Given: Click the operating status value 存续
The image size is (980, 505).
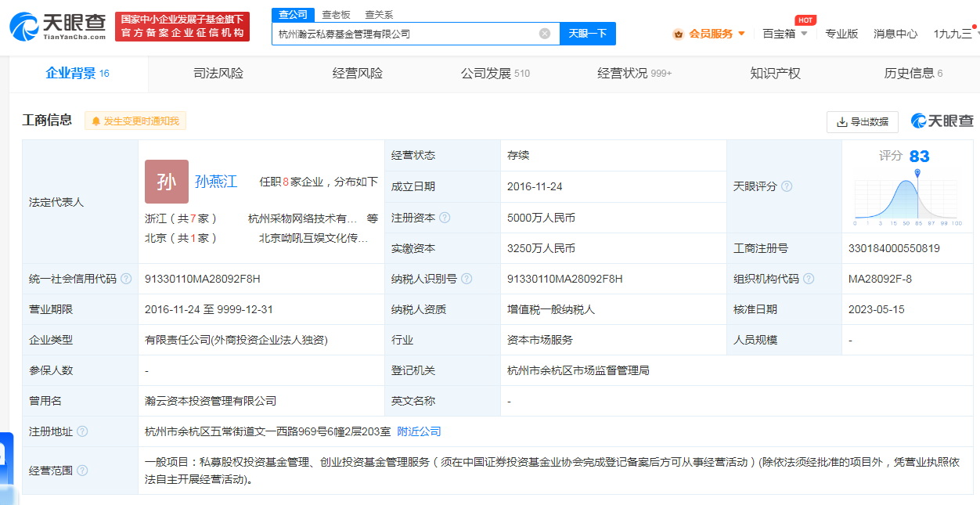Looking at the screenshot, I should (518, 155).
